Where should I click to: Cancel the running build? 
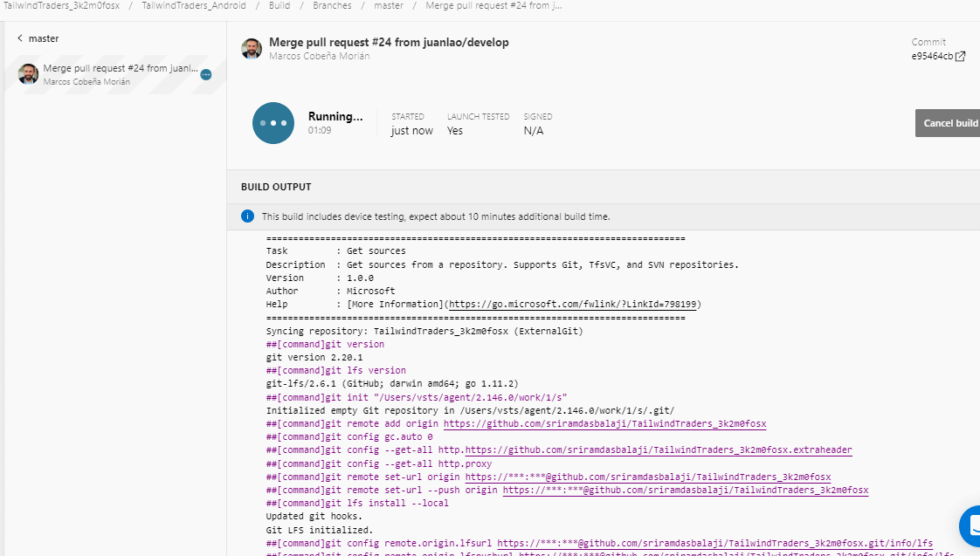[948, 123]
